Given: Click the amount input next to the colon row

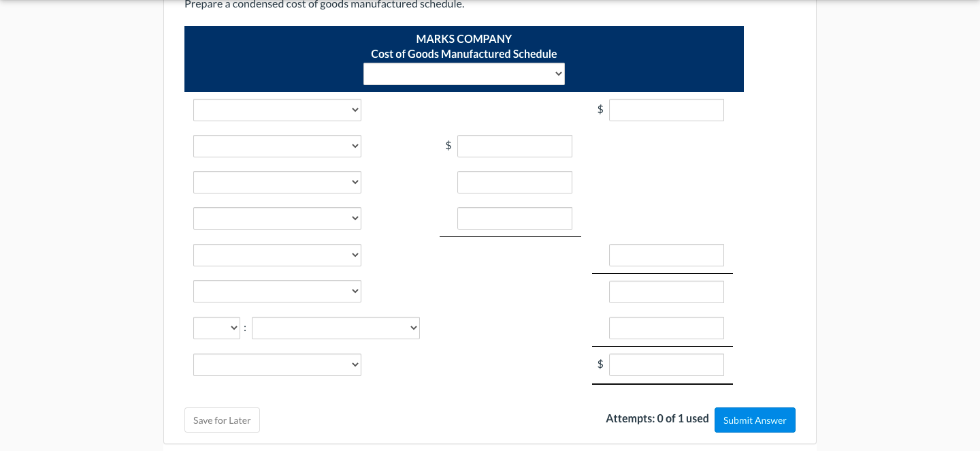Looking at the screenshot, I should tap(666, 328).
